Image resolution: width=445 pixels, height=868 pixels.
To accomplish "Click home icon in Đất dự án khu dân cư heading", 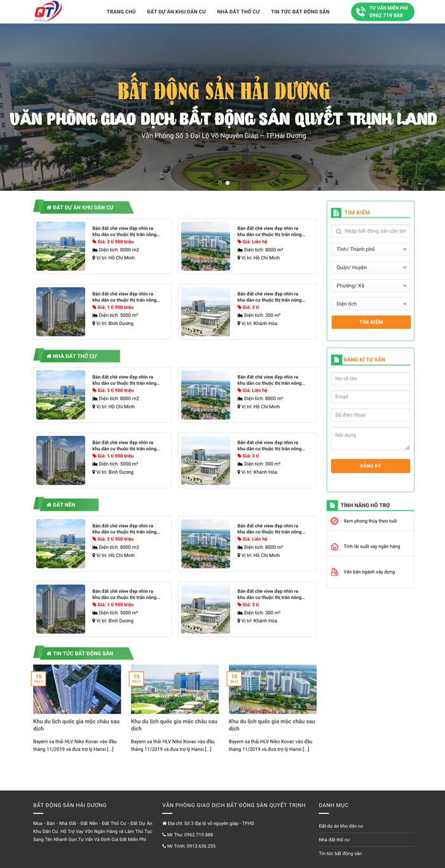I will (x=49, y=207).
